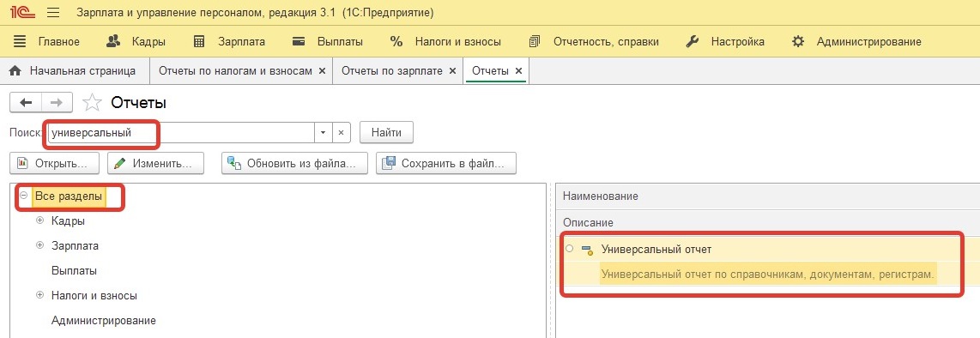Image resolution: width=980 pixels, height=338 pixels.
Task: Expand the Зарплата tree node
Action: (x=40, y=245)
